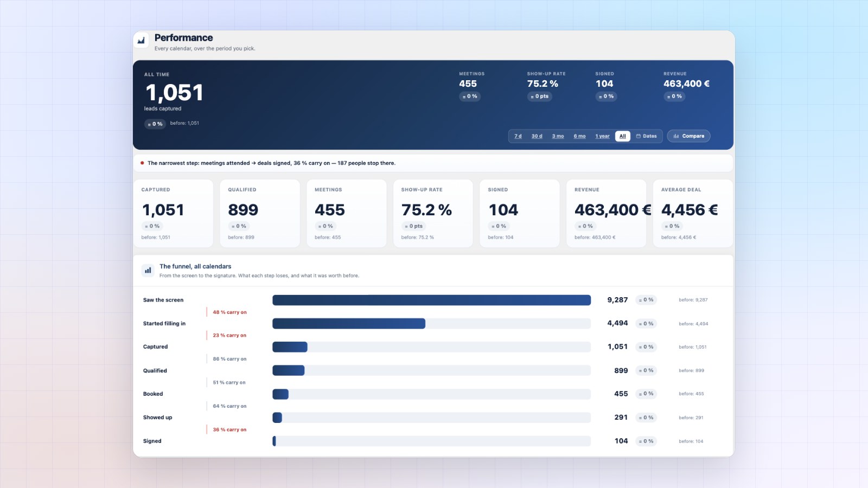Screen dimensions: 868x488
Task: Click the 4,494 funnel value
Action: 617,323
